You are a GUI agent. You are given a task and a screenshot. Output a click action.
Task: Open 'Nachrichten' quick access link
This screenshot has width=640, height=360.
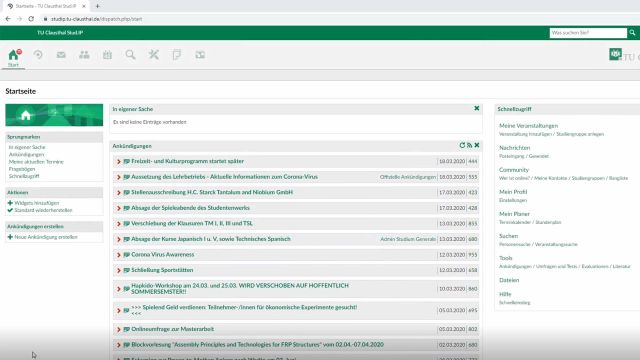coord(514,148)
